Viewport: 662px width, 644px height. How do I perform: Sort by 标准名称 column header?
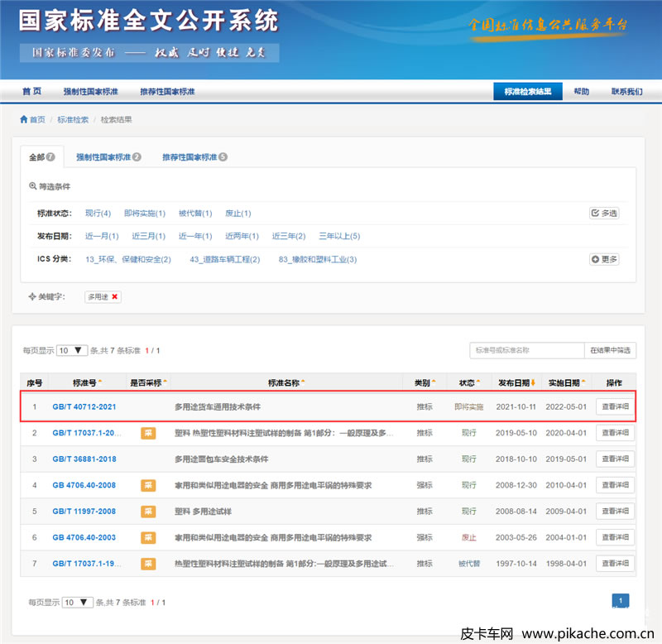[286, 383]
